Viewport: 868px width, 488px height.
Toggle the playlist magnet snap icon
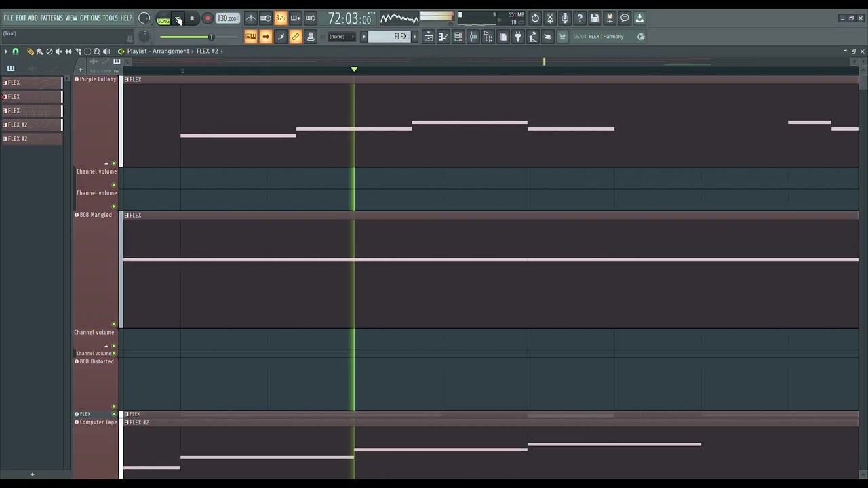coord(16,52)
